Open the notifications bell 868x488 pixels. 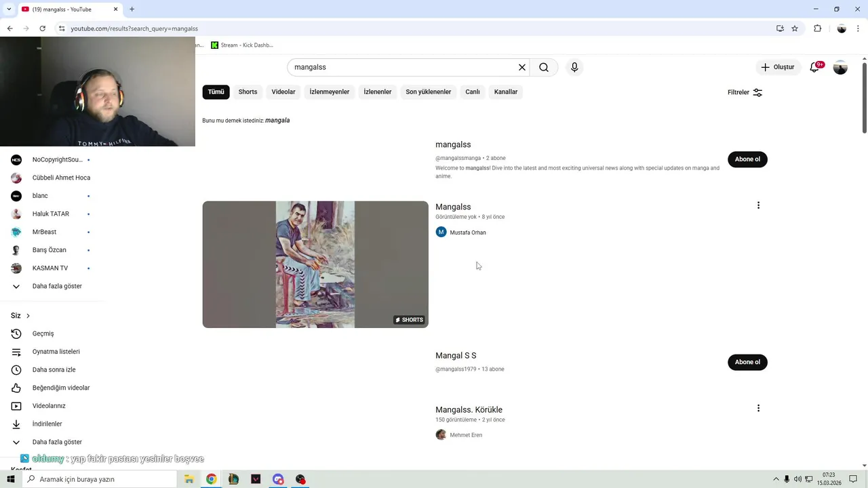[814, 67]
